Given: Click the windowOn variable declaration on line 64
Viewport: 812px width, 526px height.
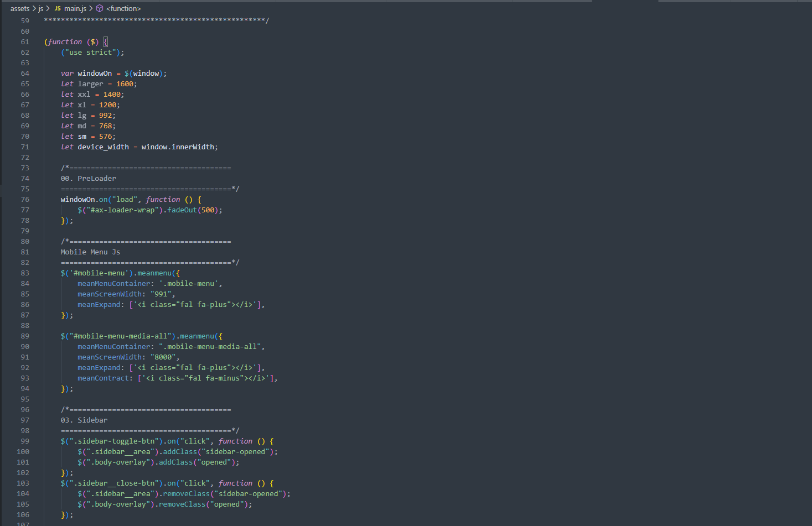Looking at the screenshot, I should 95,74.
